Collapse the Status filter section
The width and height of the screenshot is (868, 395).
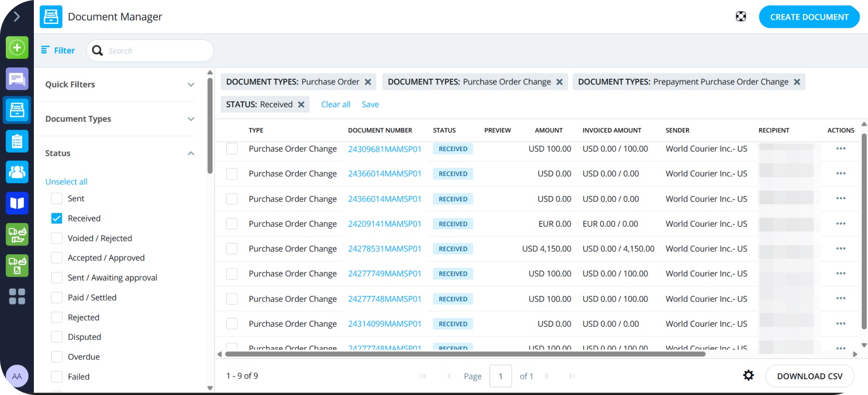click(x=191, y=153)
